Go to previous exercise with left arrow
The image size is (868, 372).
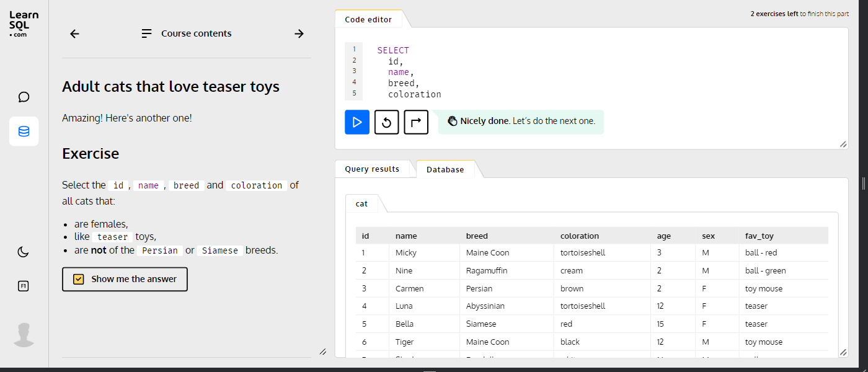point(75,33)
